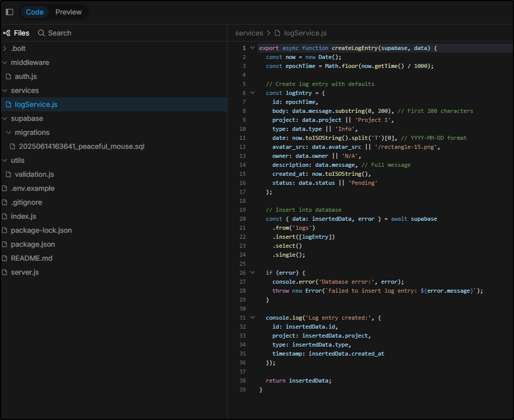Screen dimensions: 514x420
Task: Click the ".from('logs')" code line
Action: coord(294,228)
